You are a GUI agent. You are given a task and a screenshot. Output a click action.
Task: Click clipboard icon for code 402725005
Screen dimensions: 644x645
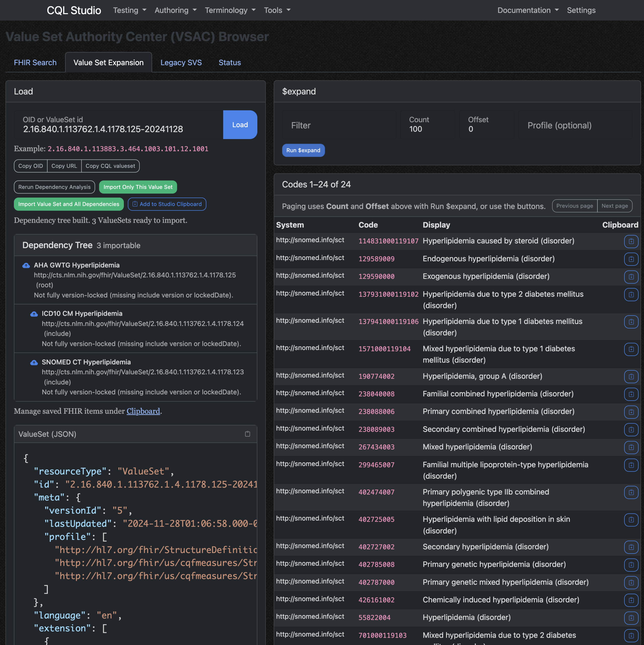click(631, 520)
